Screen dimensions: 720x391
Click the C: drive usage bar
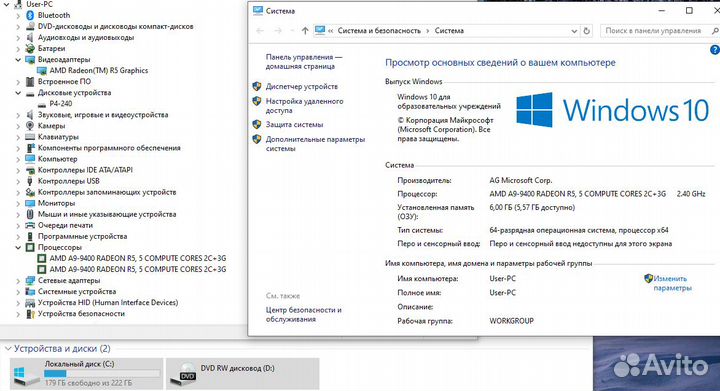pos(102,374)
